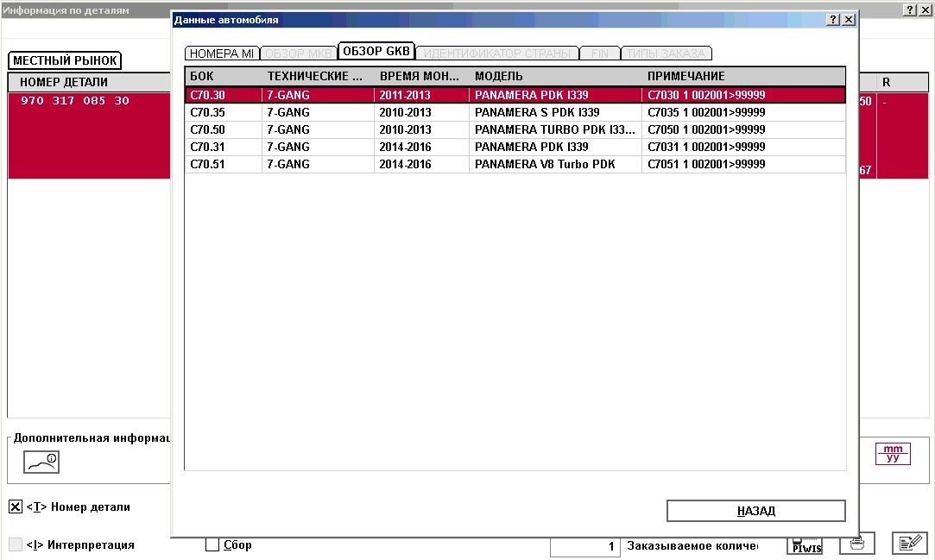Click the order quantity input field
The width and height of the screenshot is (935, 560).
584,546
